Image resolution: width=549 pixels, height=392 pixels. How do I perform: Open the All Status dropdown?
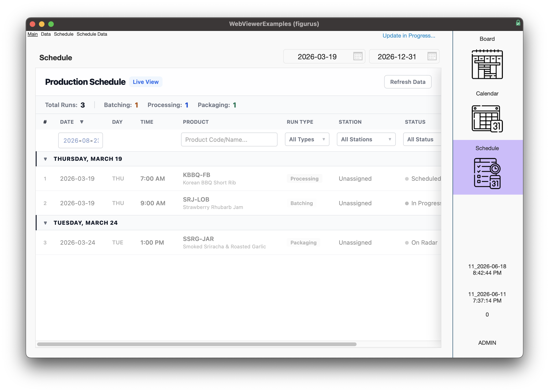(x=422, y=139)
